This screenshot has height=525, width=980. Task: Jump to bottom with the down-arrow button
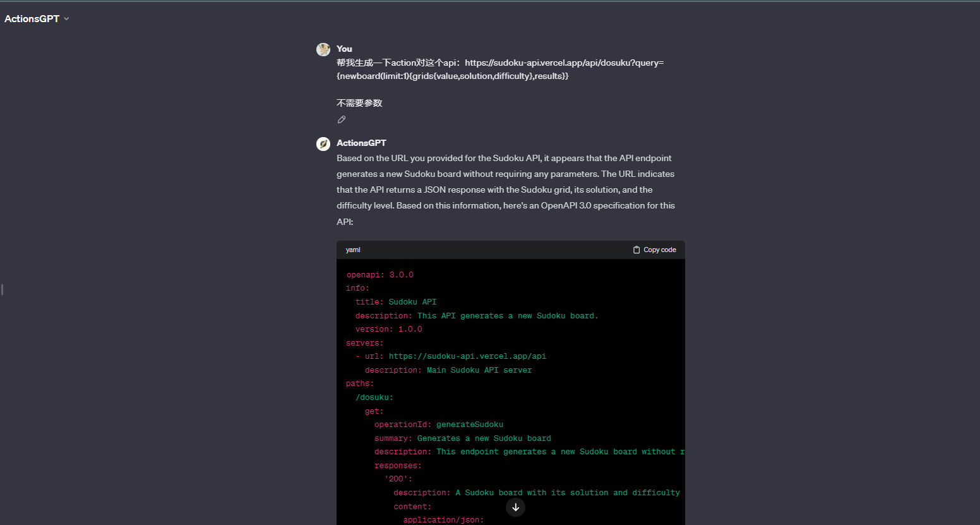point(515,507)
